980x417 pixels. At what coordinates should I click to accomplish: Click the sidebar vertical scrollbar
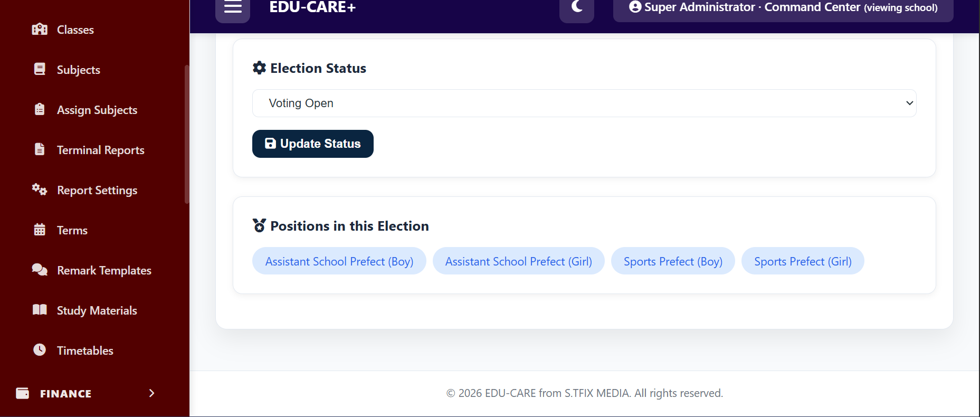point(187,134)
